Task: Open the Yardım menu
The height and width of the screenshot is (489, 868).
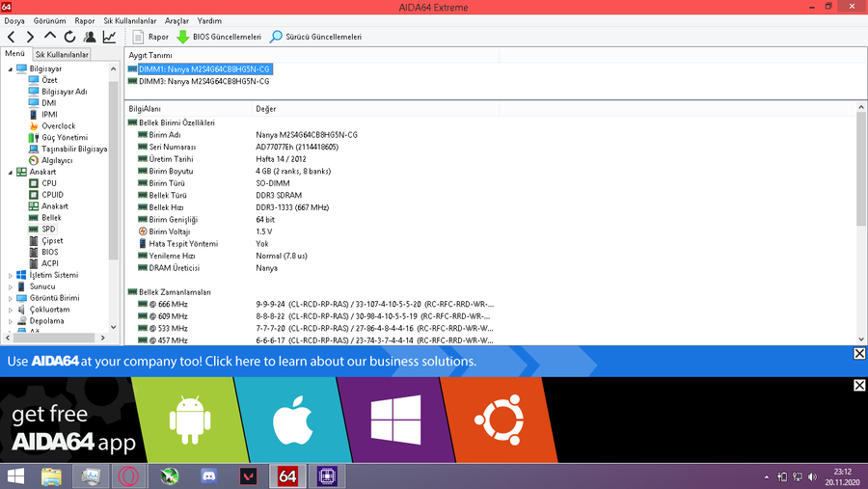Action: coord(209,21)
